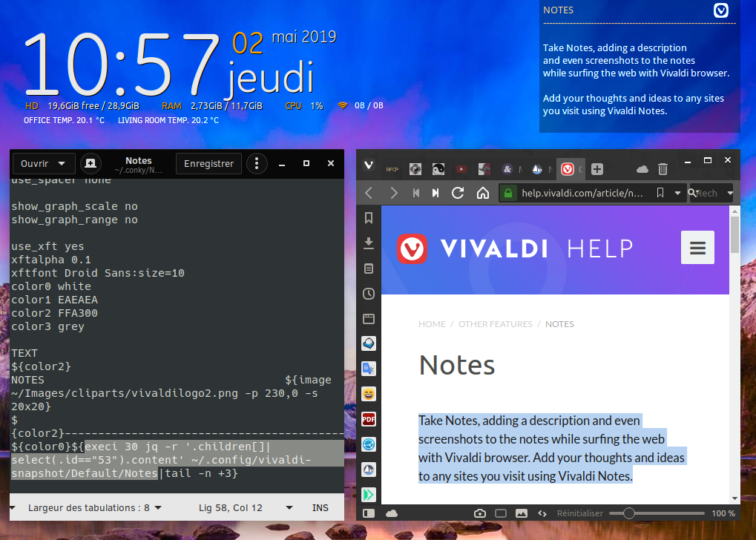Switch to the sailboat icon tab
Viewport: 756px width, 540px height.
pyautogui.click(x=536, y=169)
